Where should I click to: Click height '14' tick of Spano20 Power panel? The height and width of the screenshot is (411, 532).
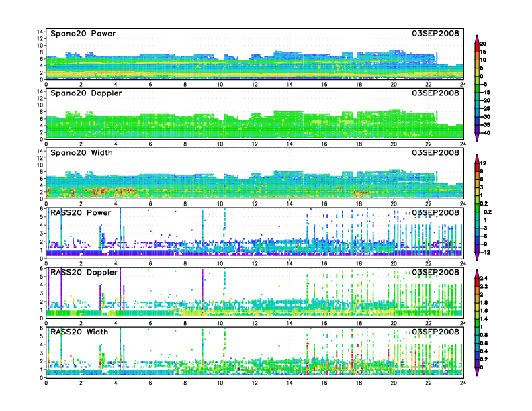click(40, 32)
